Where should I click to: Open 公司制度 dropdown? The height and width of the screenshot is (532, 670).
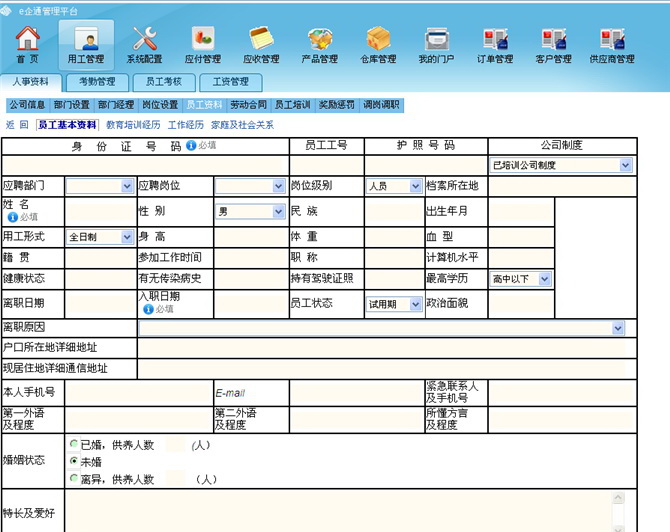561,165
